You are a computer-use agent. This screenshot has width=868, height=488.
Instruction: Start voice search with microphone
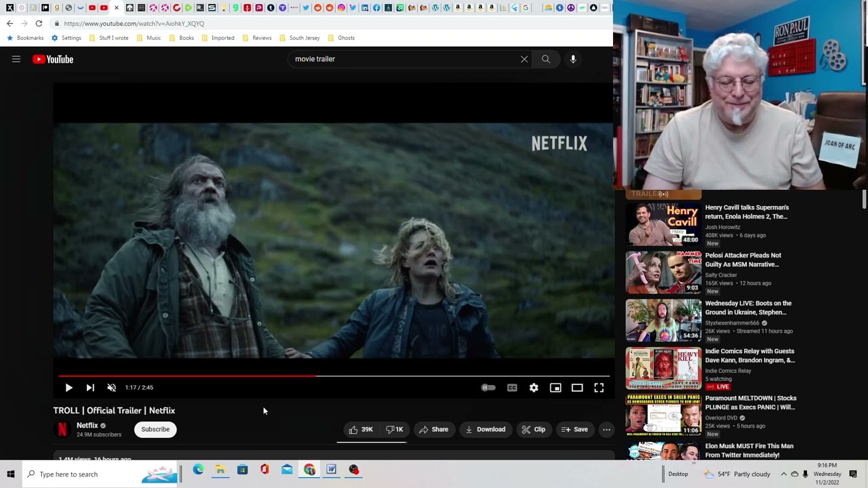tap(573, 59)
